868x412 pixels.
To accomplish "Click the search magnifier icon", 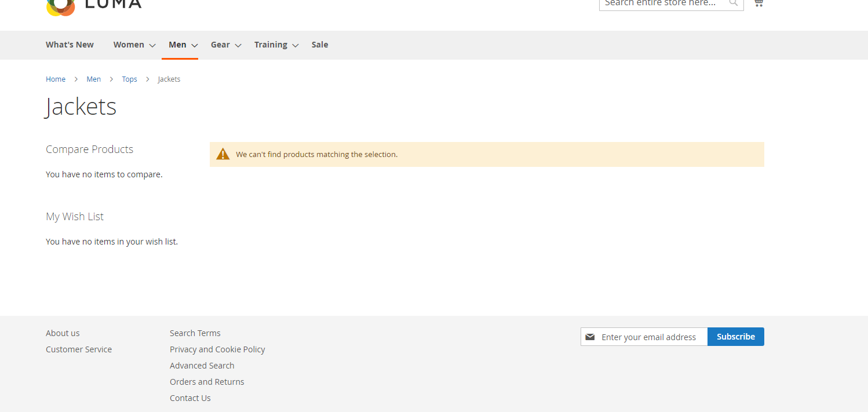I will (733, 3).
